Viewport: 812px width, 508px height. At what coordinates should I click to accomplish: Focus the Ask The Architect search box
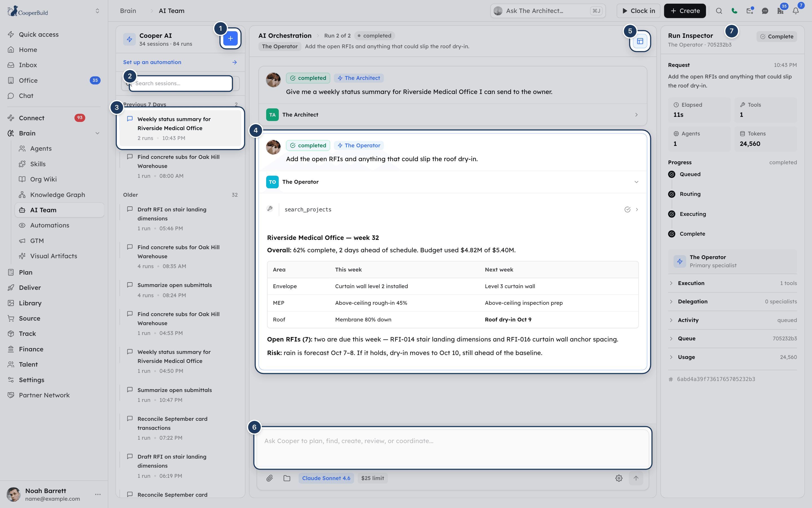pos(548,11)
